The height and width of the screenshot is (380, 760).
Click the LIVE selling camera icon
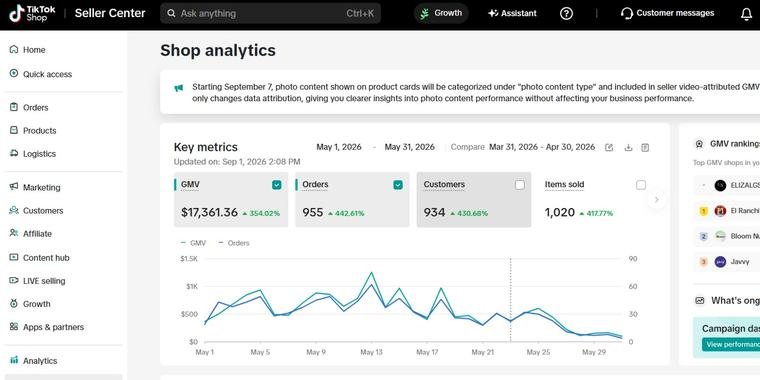point(14,281)
